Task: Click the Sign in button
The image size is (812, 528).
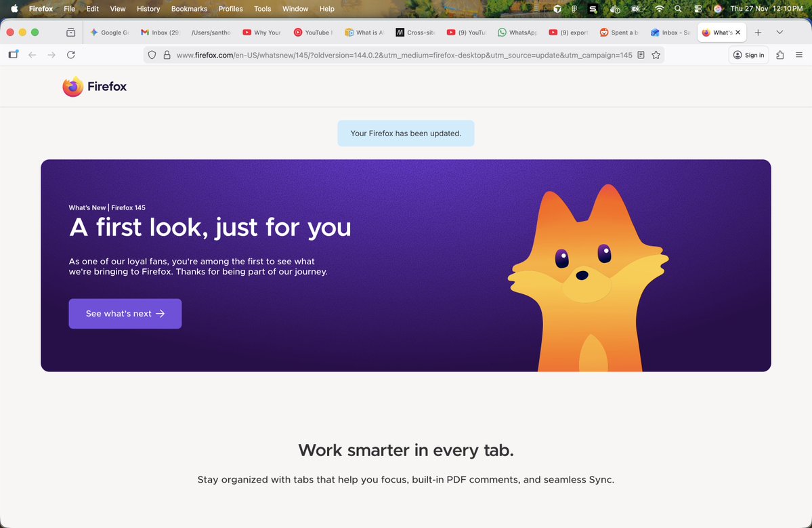Action: (749, 55)
